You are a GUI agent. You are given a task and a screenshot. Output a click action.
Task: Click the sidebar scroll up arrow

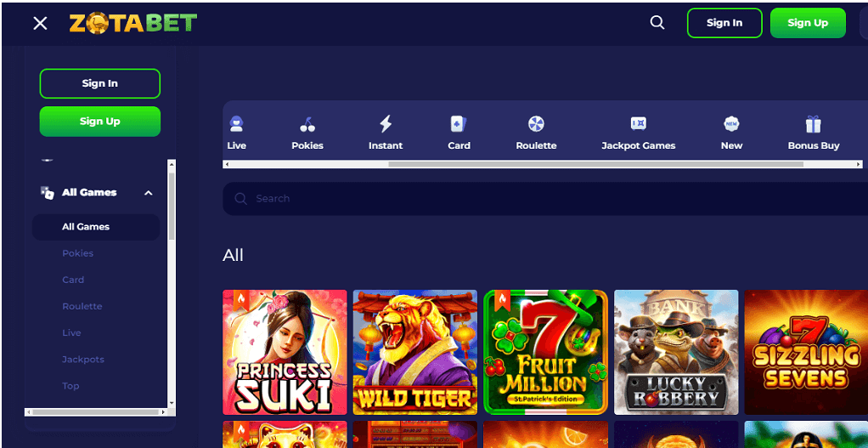coord(172,164)
